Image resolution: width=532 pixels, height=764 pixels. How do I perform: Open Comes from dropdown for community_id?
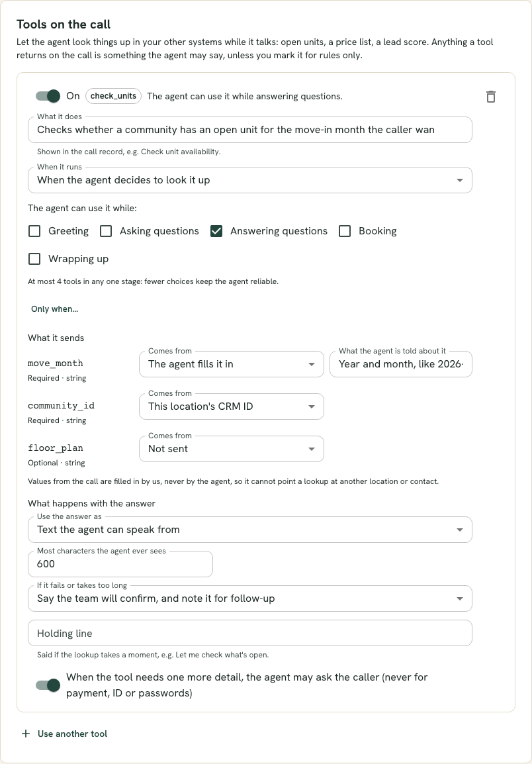(232, 406)
